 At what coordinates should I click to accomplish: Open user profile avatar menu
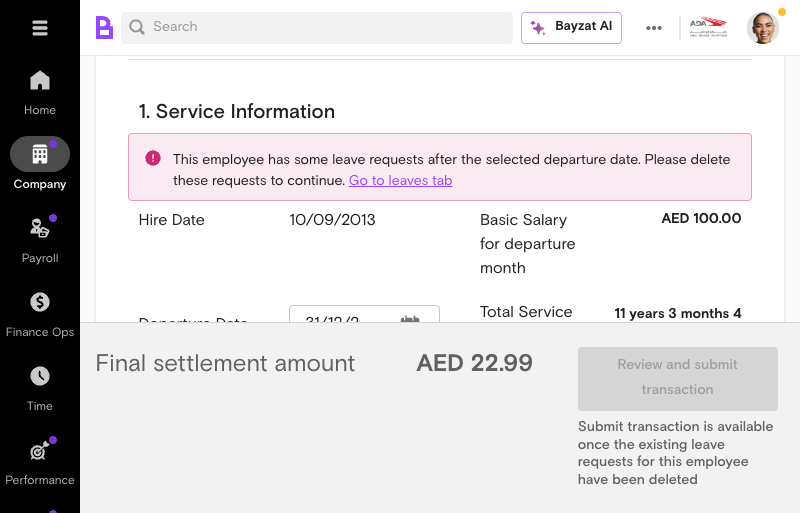point(763,28)
